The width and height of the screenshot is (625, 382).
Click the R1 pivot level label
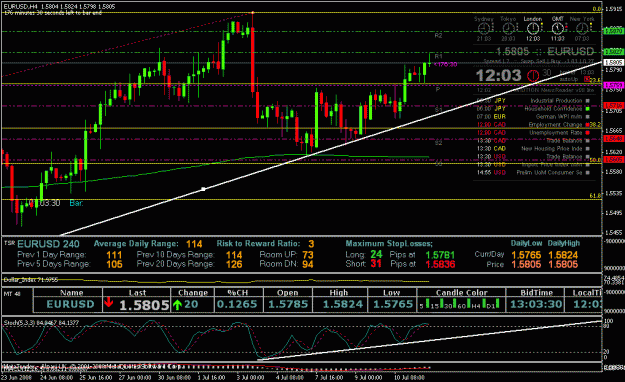coord(438,57)
